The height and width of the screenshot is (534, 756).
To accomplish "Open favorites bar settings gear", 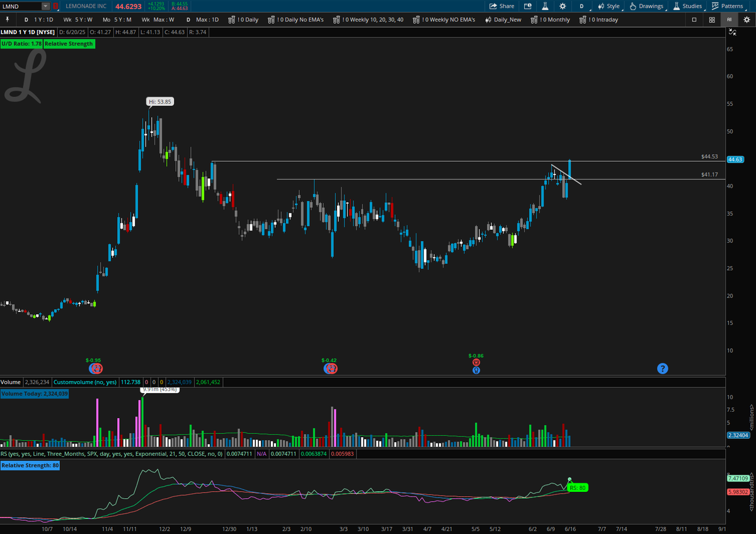I will click(747, 20).
